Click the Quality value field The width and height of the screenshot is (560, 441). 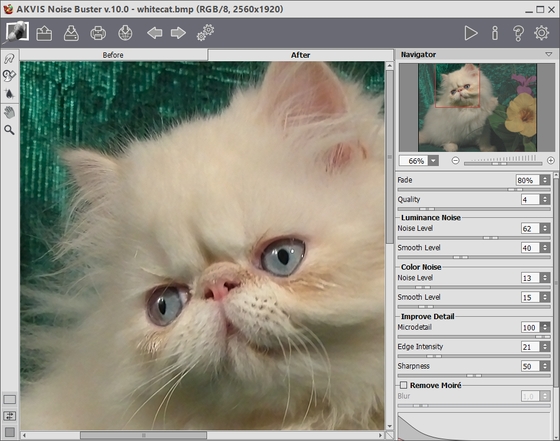530,200
